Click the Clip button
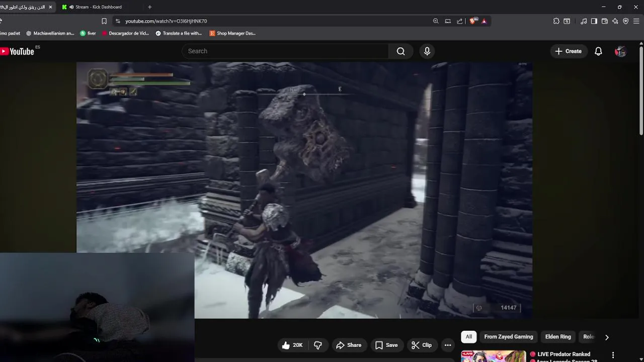 click(422, 345)
